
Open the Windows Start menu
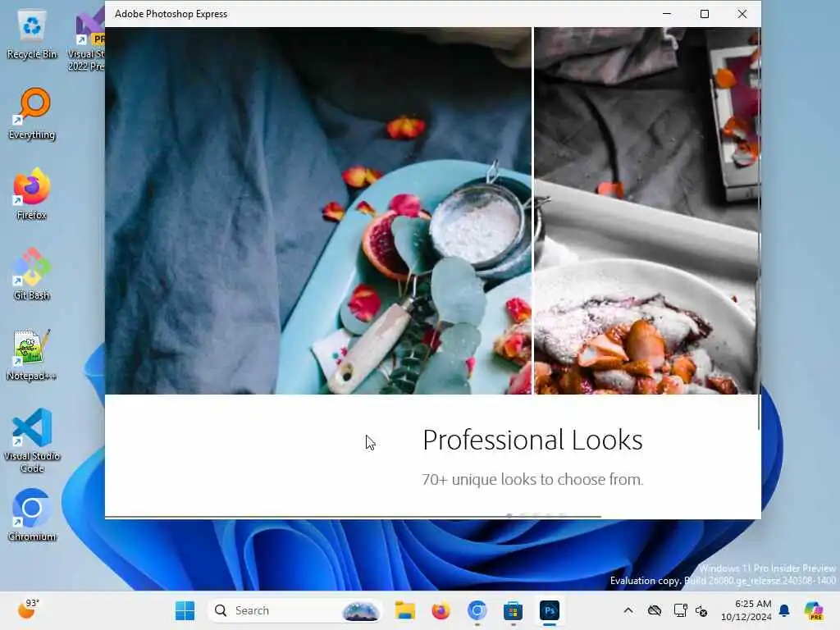[185, 610]
